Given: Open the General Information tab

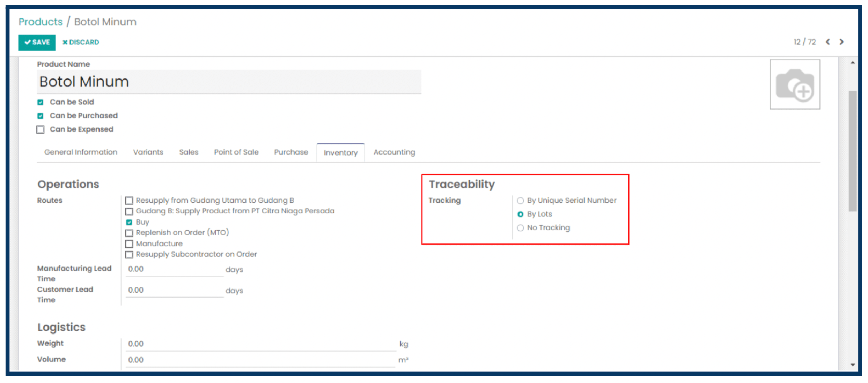Looking at the screenshot, I should tap(81, 152).
